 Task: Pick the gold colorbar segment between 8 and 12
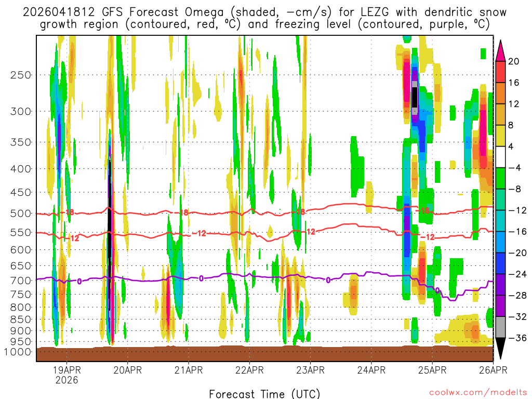pyautogui.click(x=500, y=114)
